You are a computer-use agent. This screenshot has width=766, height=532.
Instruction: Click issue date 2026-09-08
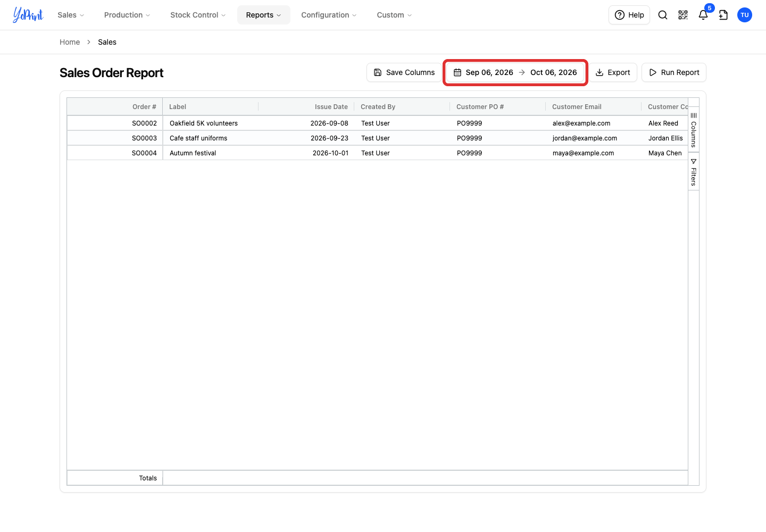(329, 123)
